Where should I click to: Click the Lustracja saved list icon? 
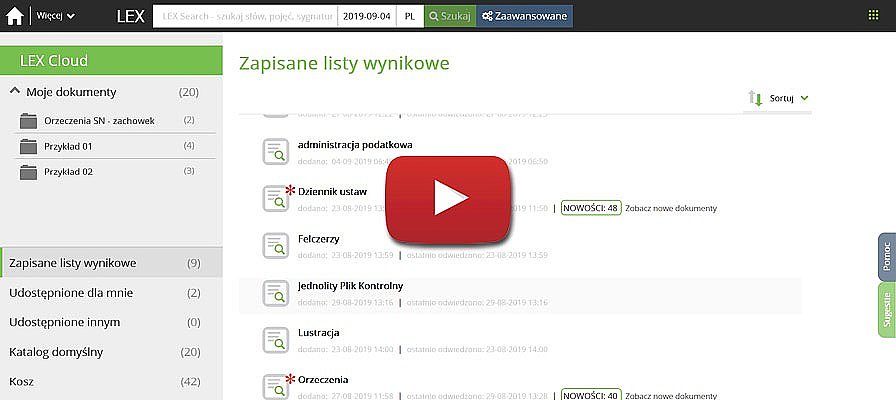click(x=274, y=338)
